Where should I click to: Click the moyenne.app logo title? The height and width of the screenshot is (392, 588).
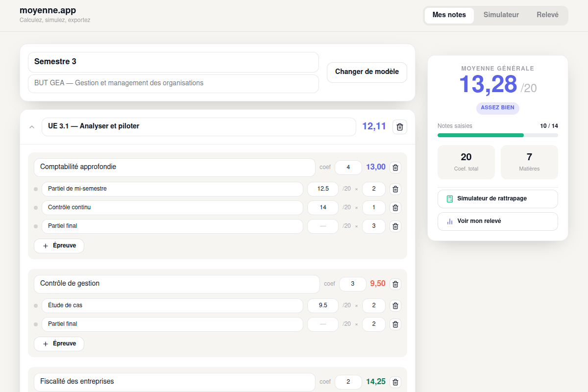point(48,10)
